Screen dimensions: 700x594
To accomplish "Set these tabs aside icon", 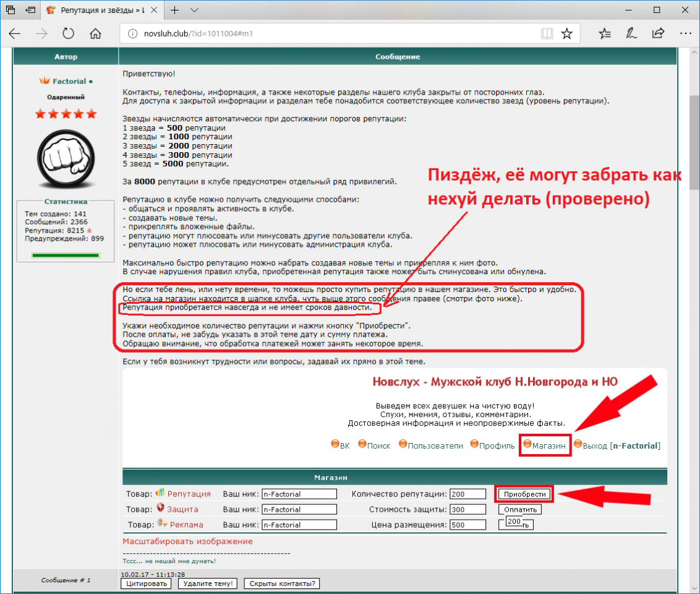I will (x=29, y=10).
